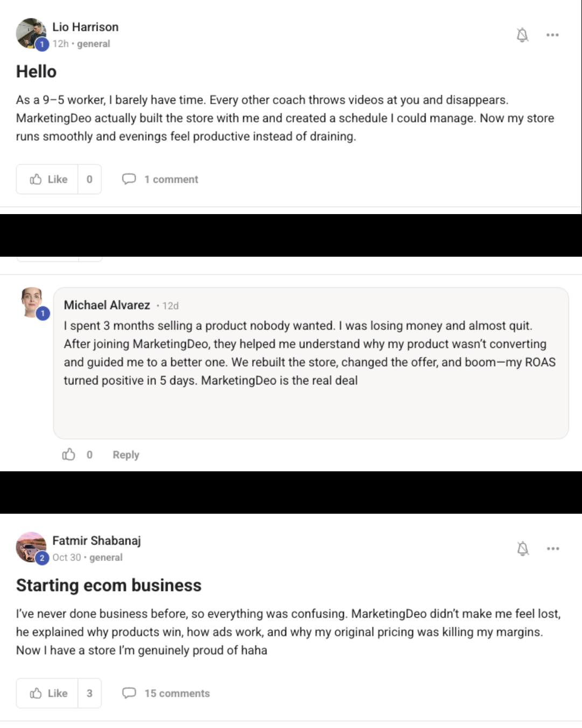Open Lio Harrison's profile picture

pyautogui.click(x=31, y=33)
